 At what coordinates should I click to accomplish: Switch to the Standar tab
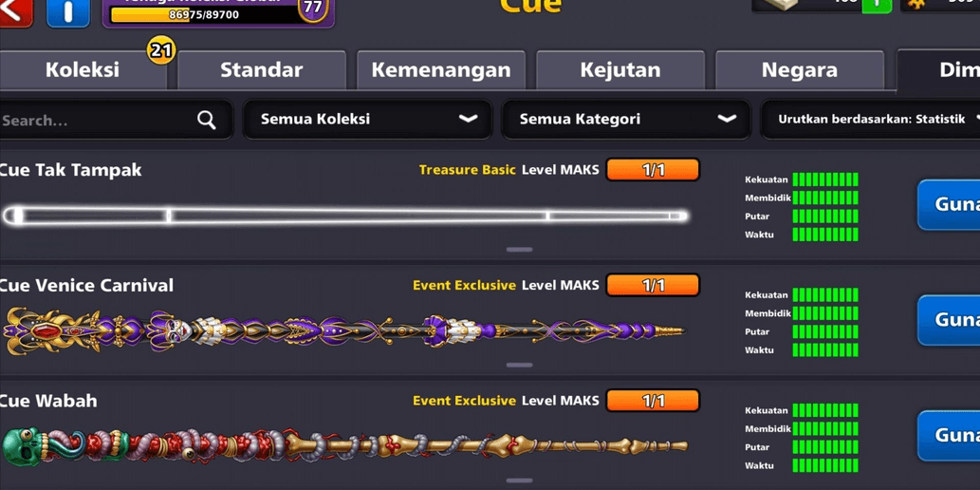261,70
